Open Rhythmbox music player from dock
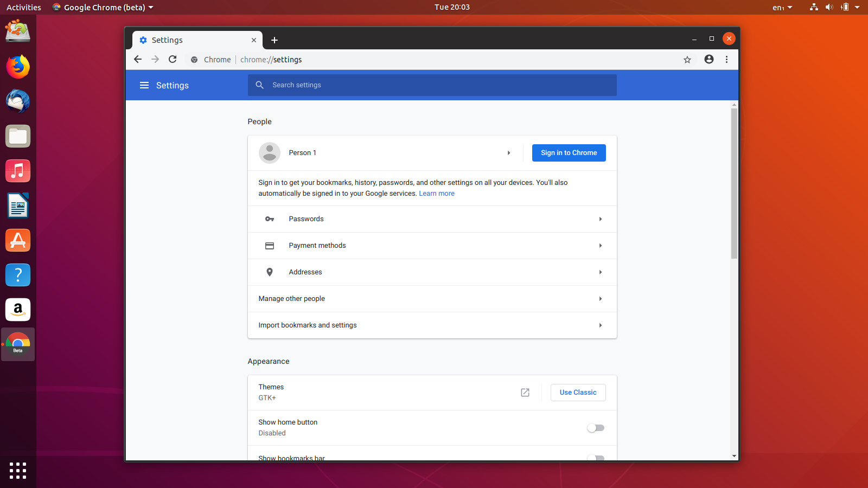 click(18, 171)
